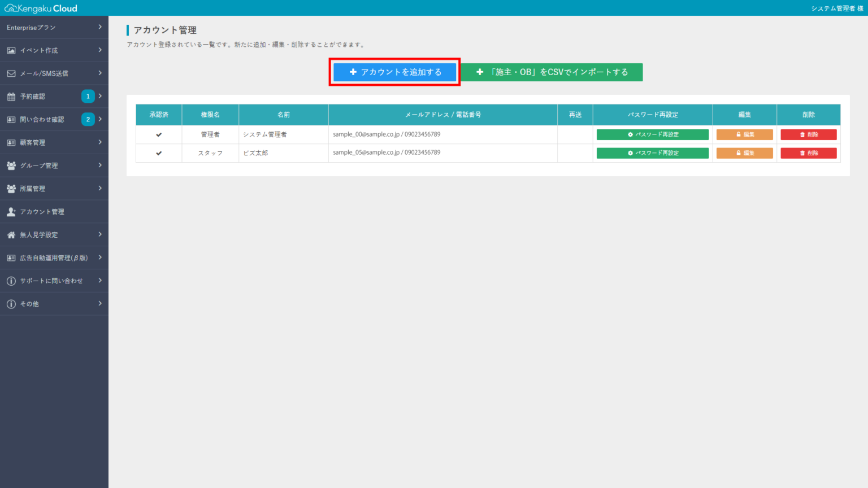Edit the ビズ太郎 account
868x488 pixels.
coord(744,153)
